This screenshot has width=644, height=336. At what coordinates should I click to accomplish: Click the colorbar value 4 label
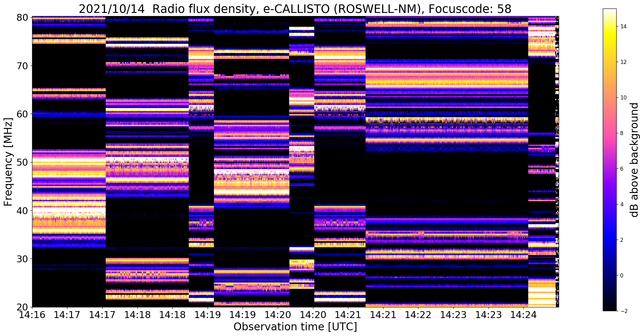pyautogui.click(x=621, y=204)
